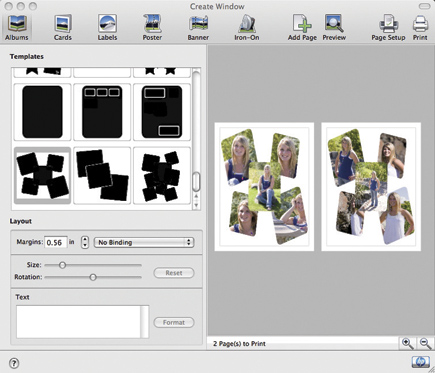
Task: Click the center seated photo on first page
Action: 265,186
